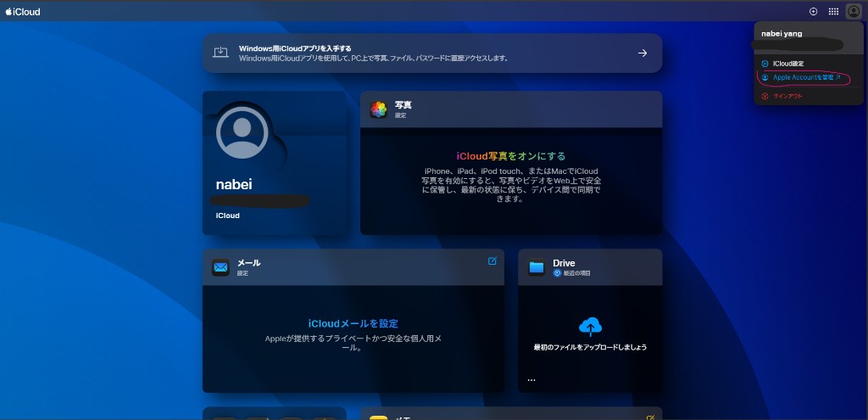868x420 pixels.
Task: Open Drive tile more options ellipsis
Action: (531, 380)
